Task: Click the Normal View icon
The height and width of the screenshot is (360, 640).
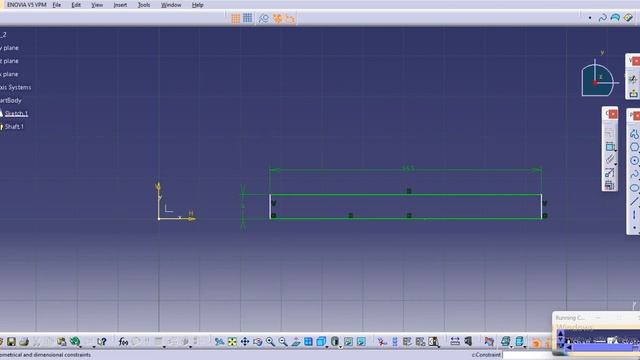Action: 296,342
